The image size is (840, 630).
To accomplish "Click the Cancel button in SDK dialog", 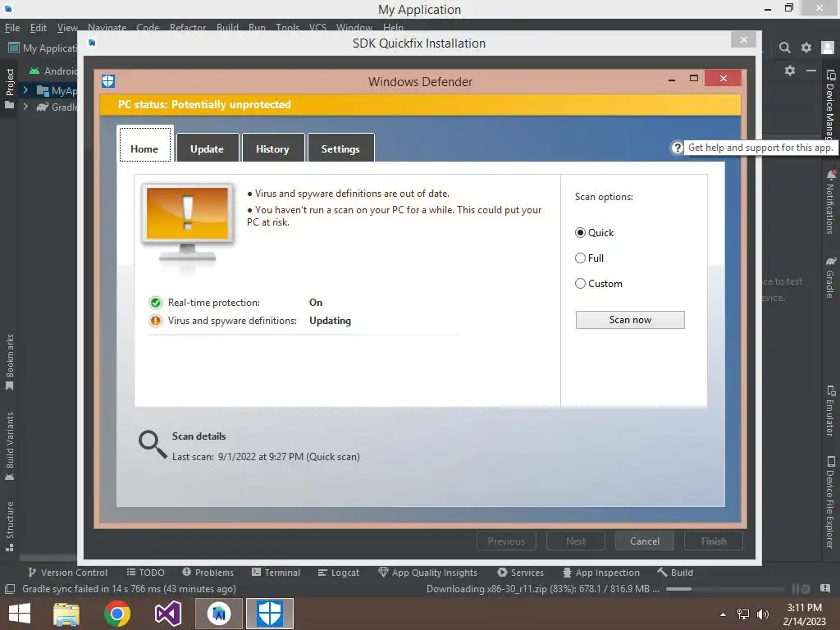I will 645,541.
